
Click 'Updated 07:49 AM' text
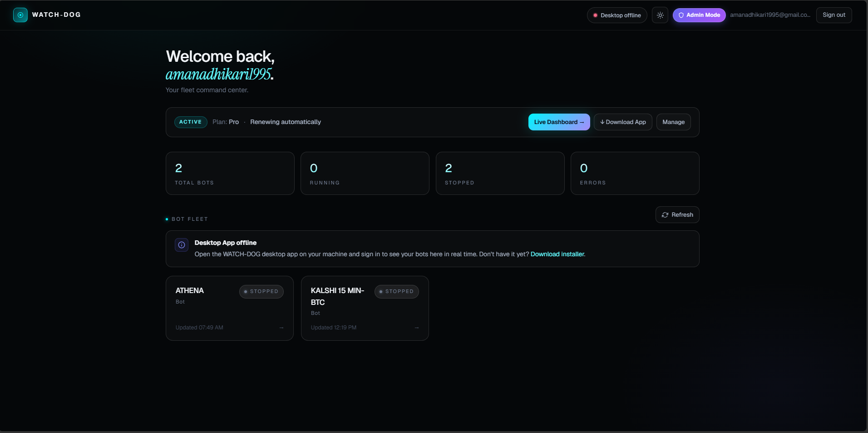(199, 328)
